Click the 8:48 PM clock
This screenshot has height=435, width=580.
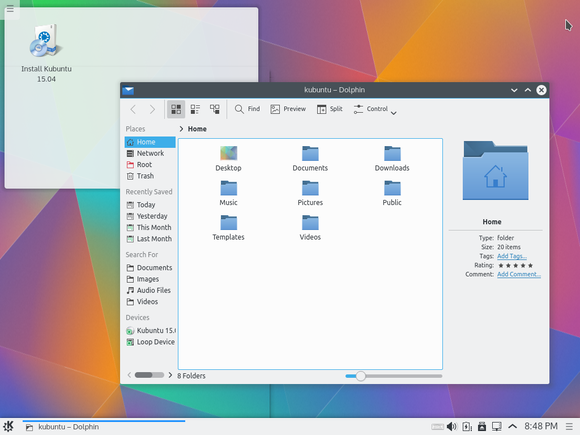(x=541, y=426)
